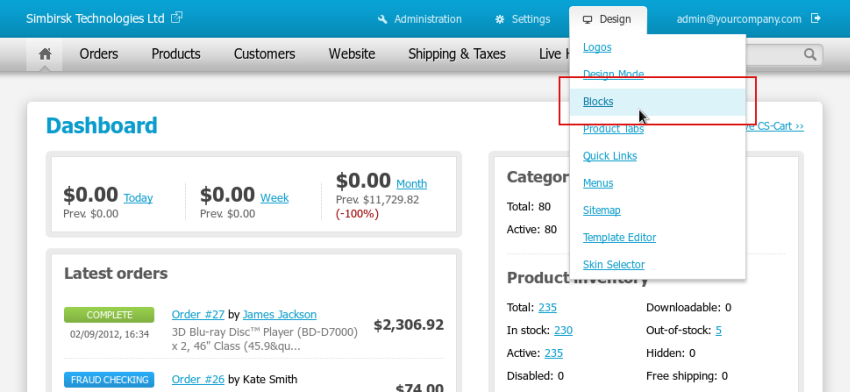
Task: Focus the top search input field
Action: click(783, 54)
